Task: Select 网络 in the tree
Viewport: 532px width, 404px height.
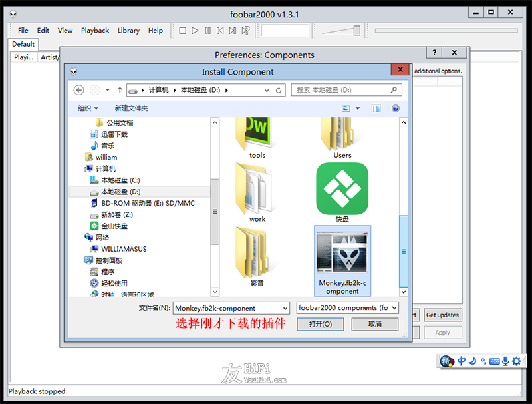Action: click(96, 238)
